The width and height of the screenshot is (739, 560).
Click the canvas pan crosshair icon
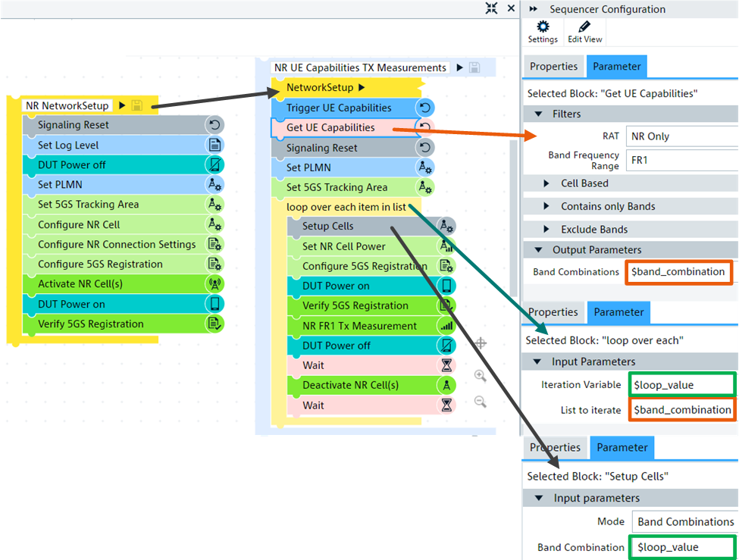coord(480,343)
